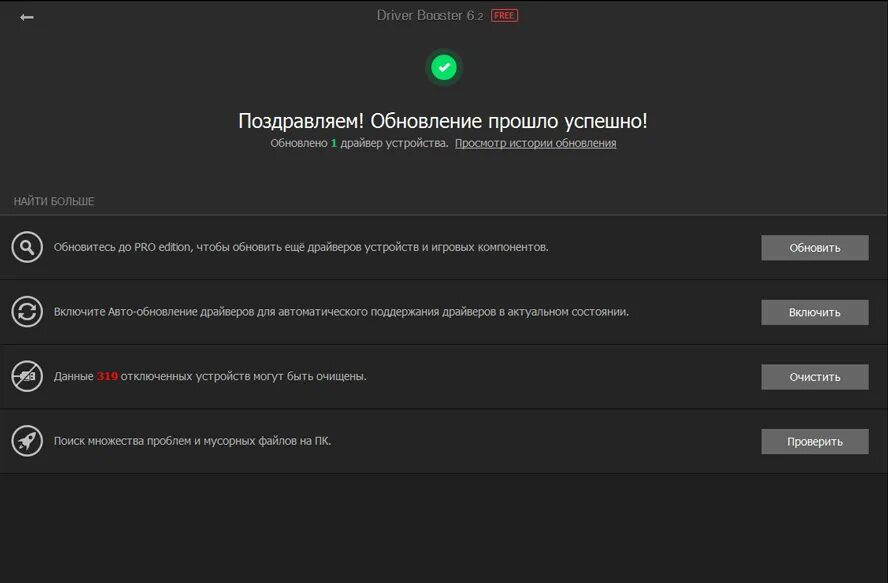Click the Обновлено 1 драйвер устройства text

pos(359,143)
